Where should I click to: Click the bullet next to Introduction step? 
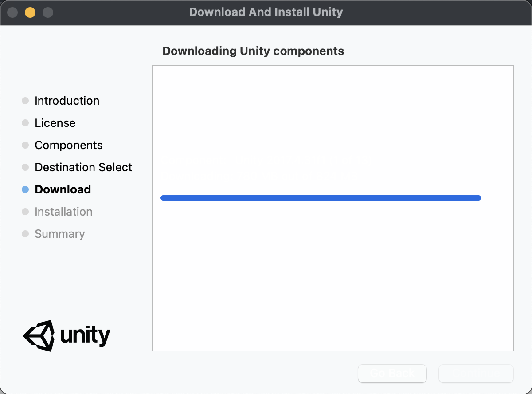click(25, 101)
